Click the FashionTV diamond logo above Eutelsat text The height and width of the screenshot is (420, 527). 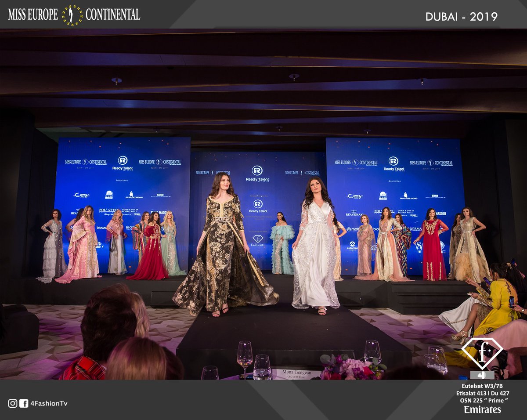pos(481,354)
